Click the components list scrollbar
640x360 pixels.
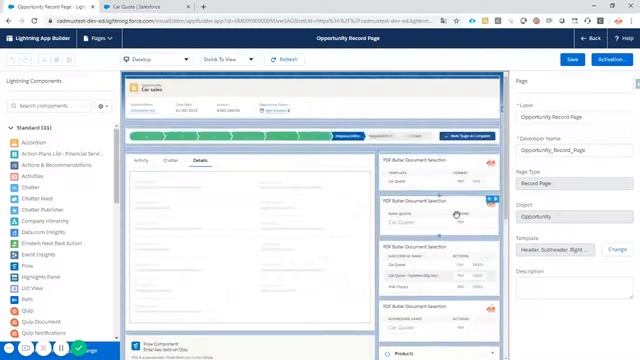[x=116, y=167]
